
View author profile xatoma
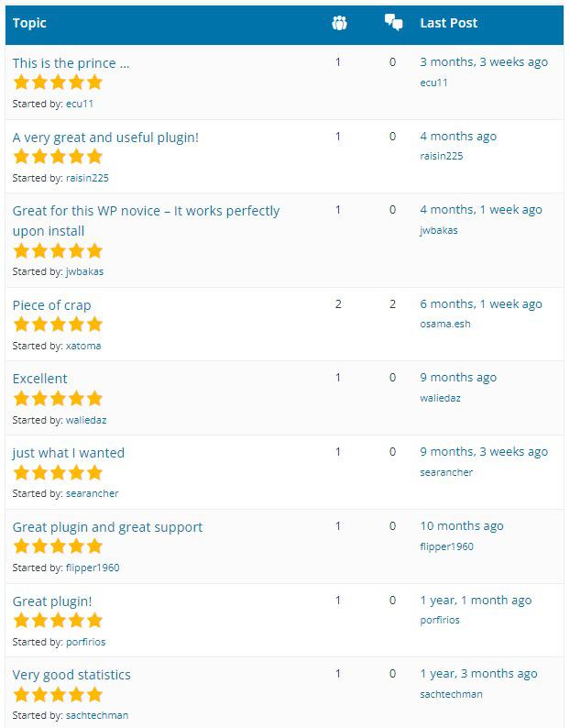pos(83,346)
